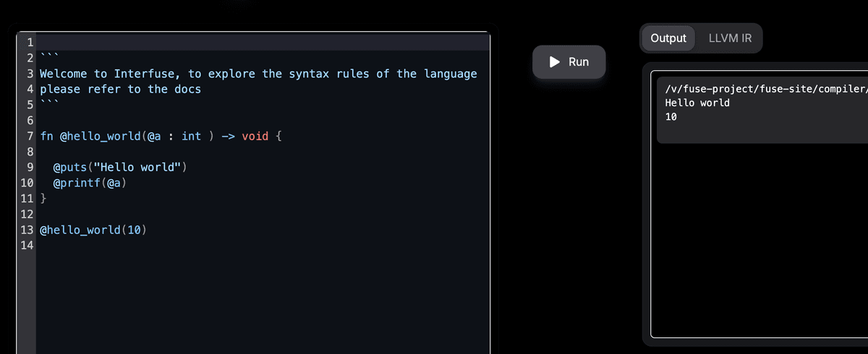Click the closing brace on line 11
Viewport: 868px width, 354px height.
coord(43,198)
